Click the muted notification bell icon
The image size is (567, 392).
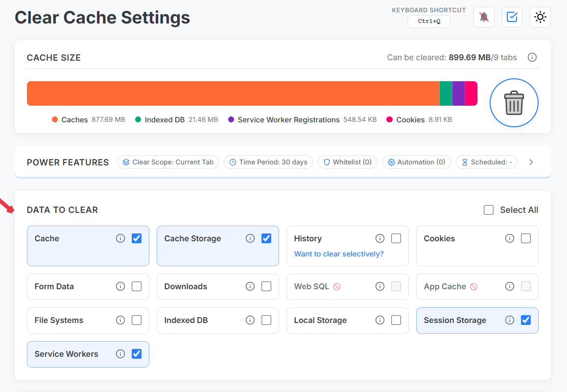coord(484,17)
